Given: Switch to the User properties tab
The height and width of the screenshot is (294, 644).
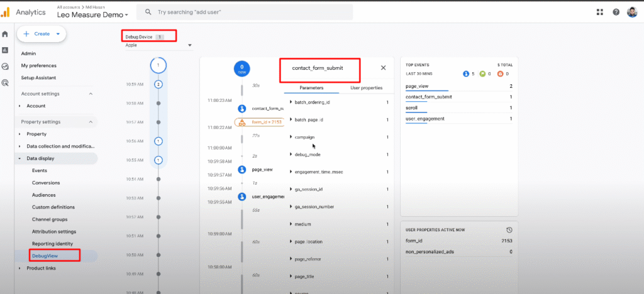Looking at the screenshot, I should (x=367, y=88).
